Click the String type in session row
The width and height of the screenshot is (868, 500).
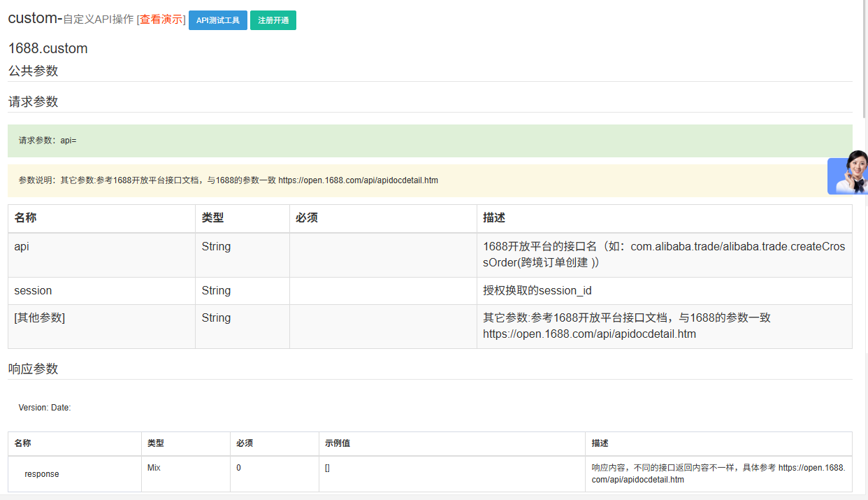tap(216, 290)
